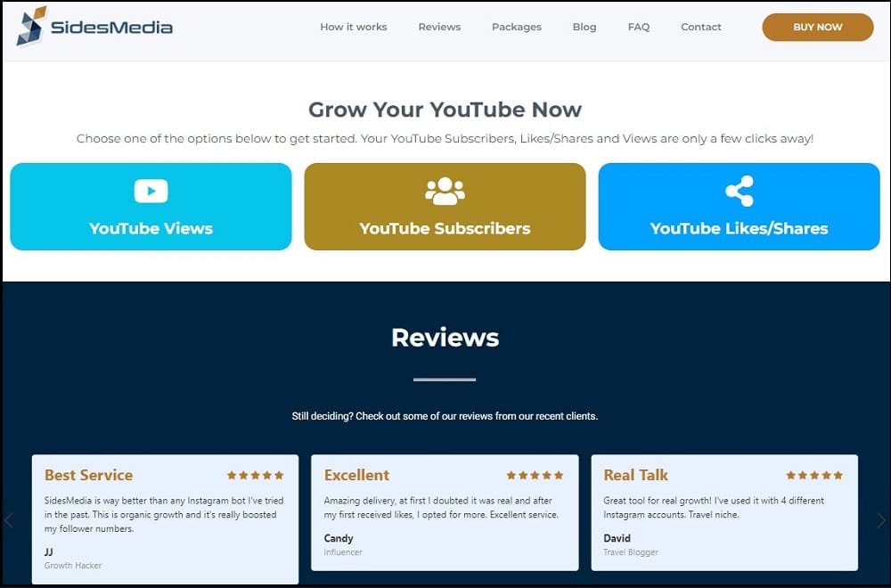891x588 pixels.
Task: Click the five-star rating on Best Service review
Action: (x=255, y=475)
